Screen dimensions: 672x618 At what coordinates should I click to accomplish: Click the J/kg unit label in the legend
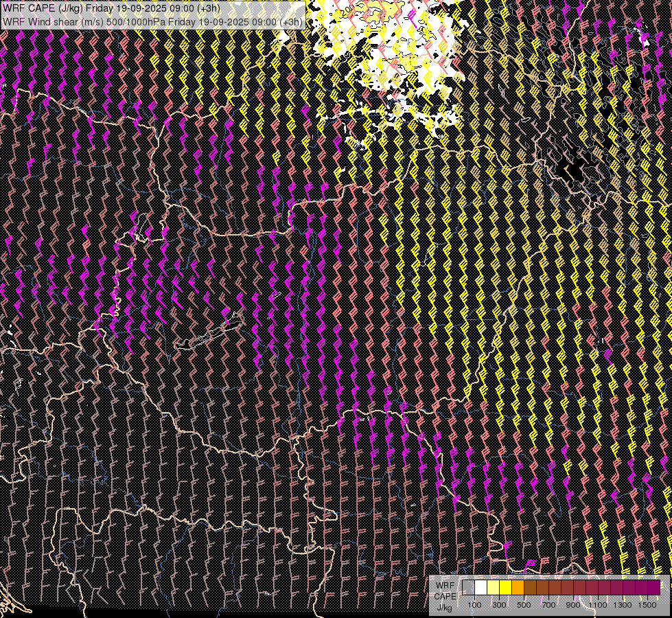pos(444,607)
